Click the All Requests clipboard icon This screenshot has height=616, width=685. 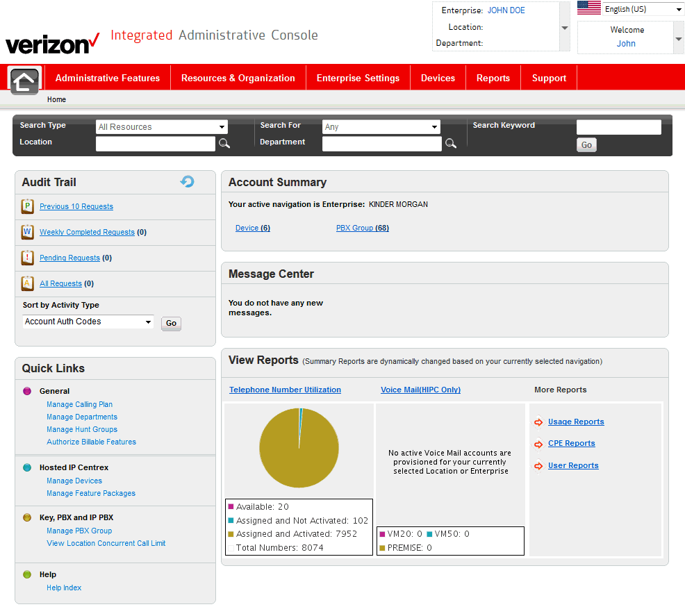(x=28, y=283)
